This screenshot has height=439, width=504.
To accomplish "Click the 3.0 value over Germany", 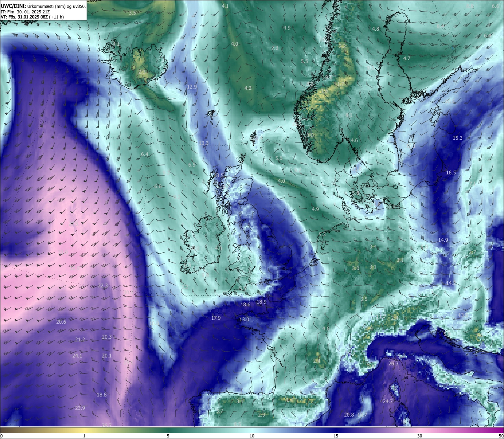I will click(356, 268).
